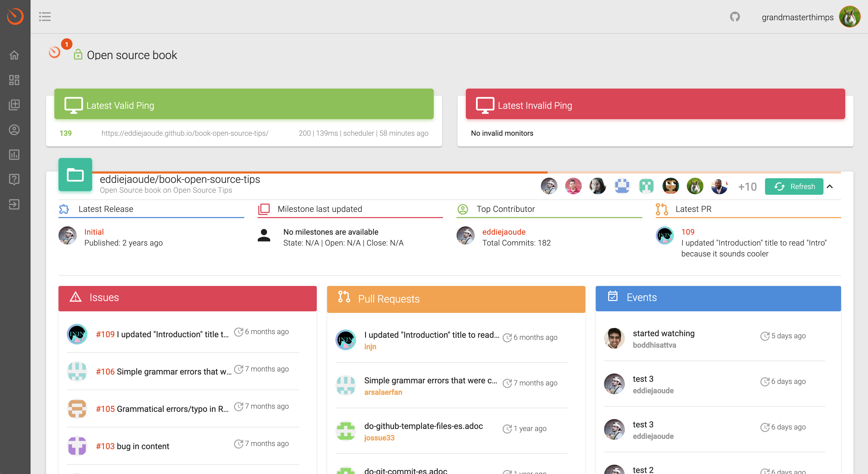
Task: Expand the +10 contributors list
Action: tap(747, 186)
